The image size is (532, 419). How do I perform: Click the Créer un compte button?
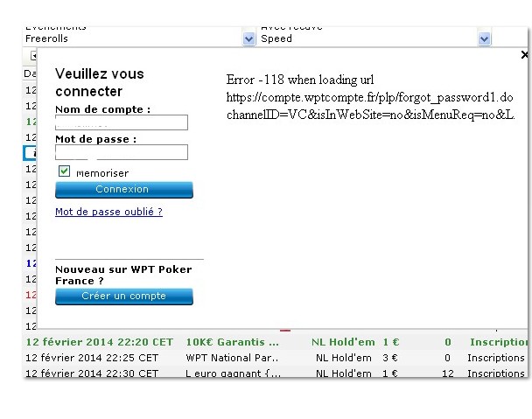(x=124, y=297)
